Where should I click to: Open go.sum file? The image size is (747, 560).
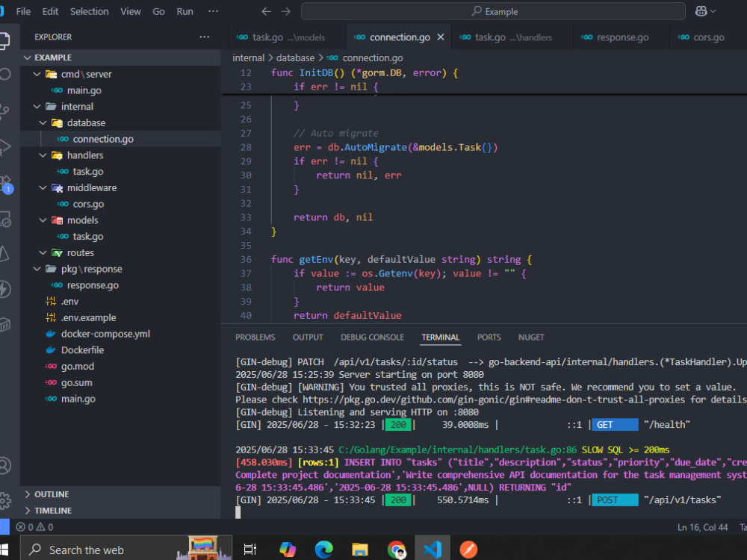coord(120,382)
